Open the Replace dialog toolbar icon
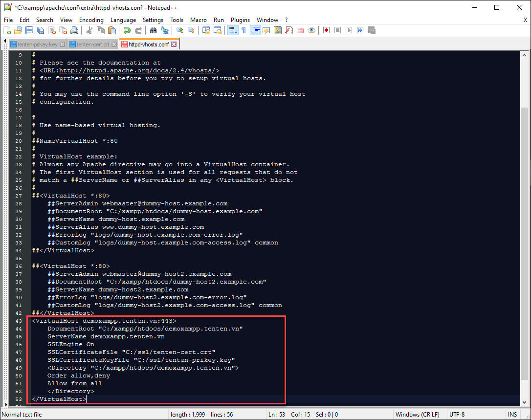Screen dimensions: 531x420 (165, 30)
